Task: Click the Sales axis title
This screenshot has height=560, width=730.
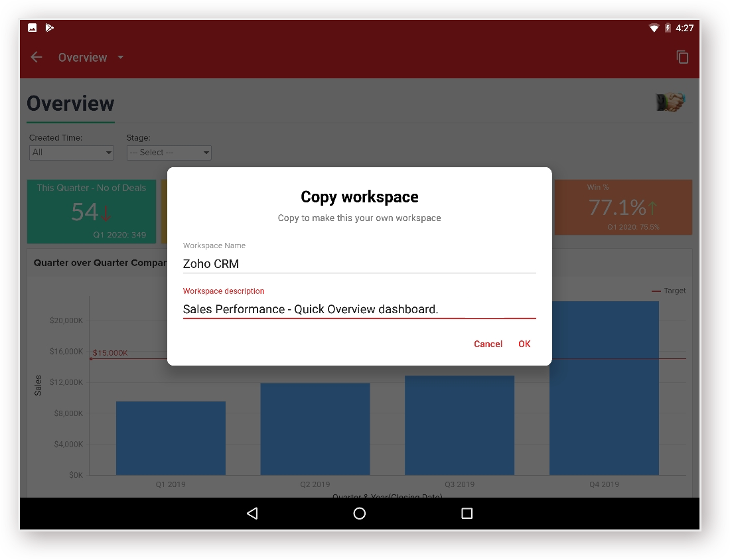Action: (38, 385)
